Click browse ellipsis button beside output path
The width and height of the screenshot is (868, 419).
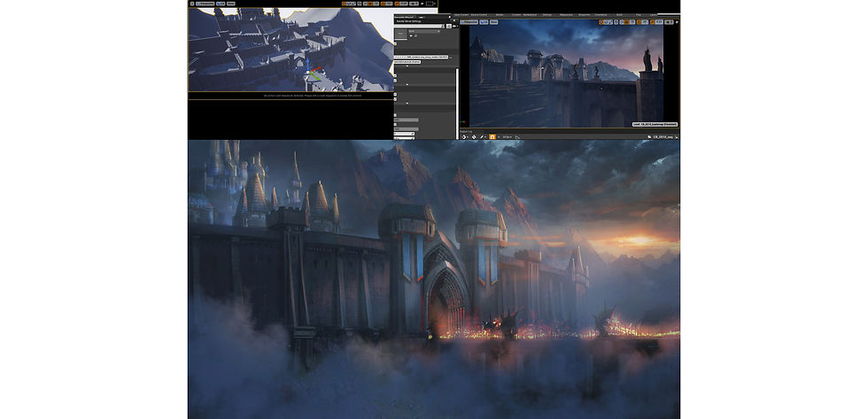pyautogui.click(x=451, y=57)
